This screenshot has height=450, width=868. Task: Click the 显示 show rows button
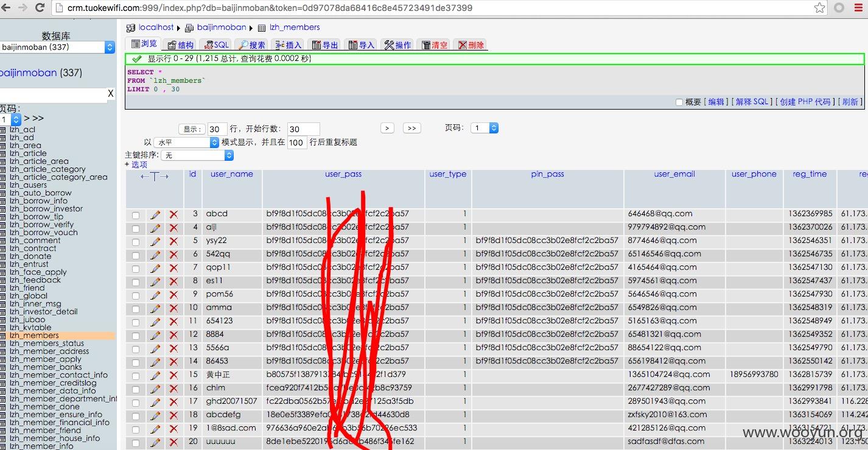pyautogui.click(x=192, y=129)
